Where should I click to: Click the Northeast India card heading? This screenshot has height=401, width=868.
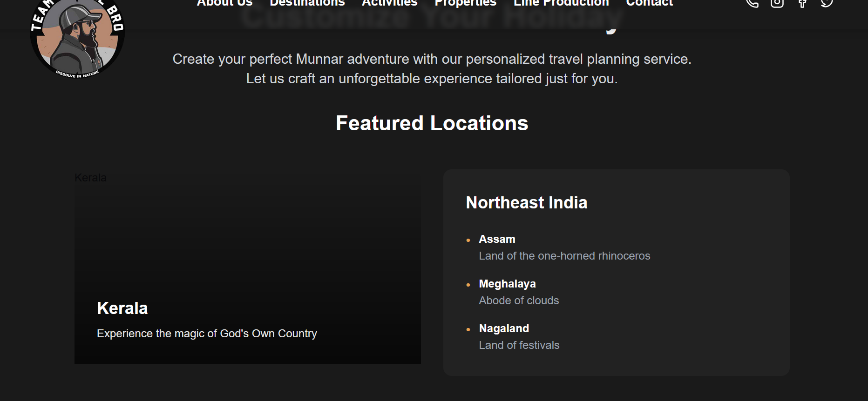tap(527, 203)
